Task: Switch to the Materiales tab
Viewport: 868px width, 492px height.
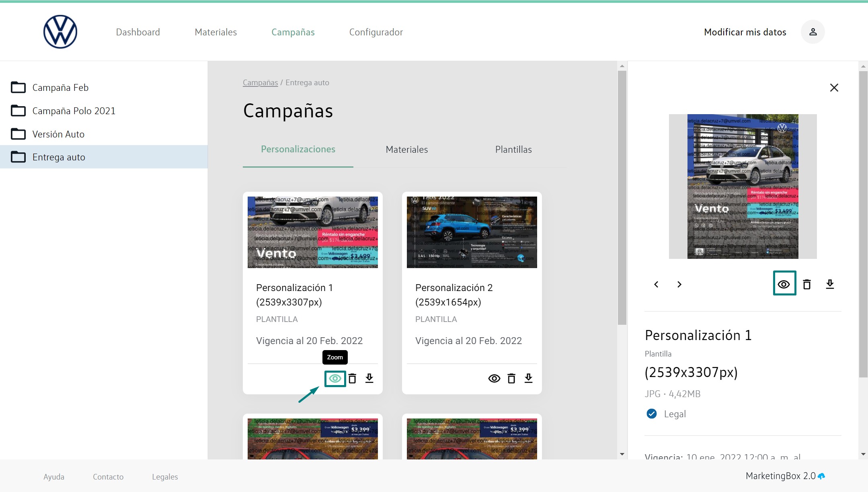Action: pos(406,150)
